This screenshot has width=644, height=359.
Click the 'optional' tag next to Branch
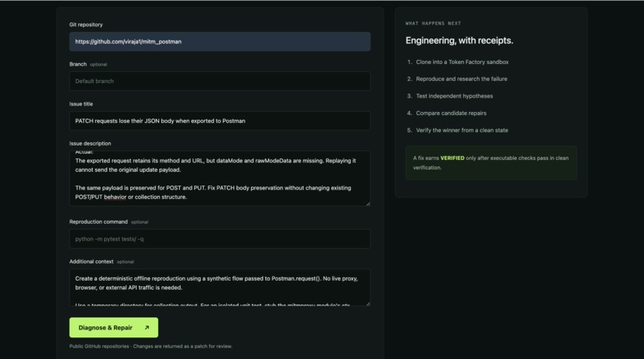pyautogui.click(x=98, y=65)
